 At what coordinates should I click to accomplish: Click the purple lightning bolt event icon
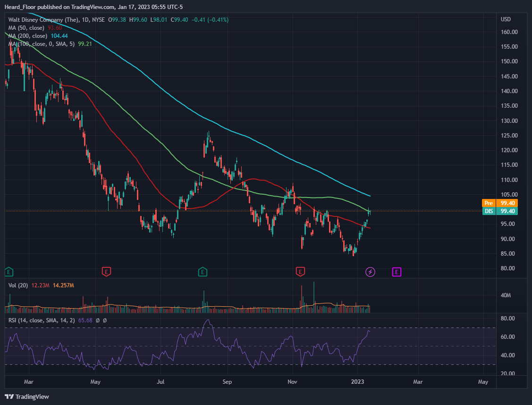click(x=370, y=272)
